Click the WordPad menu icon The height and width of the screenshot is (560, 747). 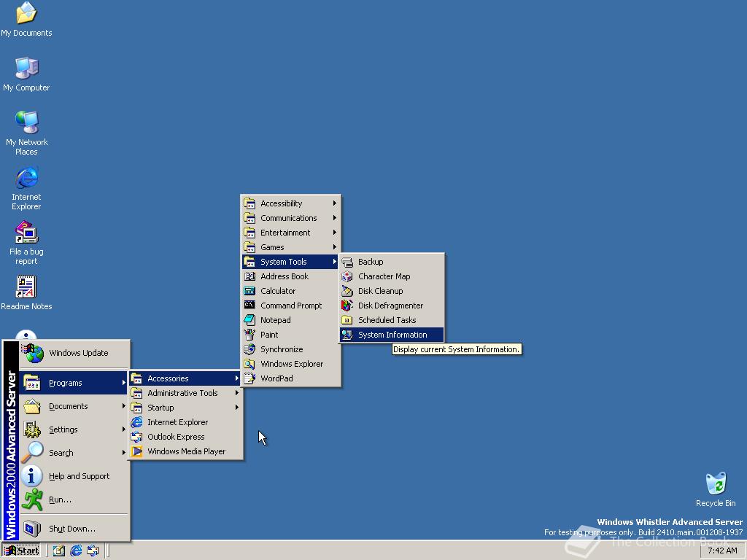click(x=249, y=378)
